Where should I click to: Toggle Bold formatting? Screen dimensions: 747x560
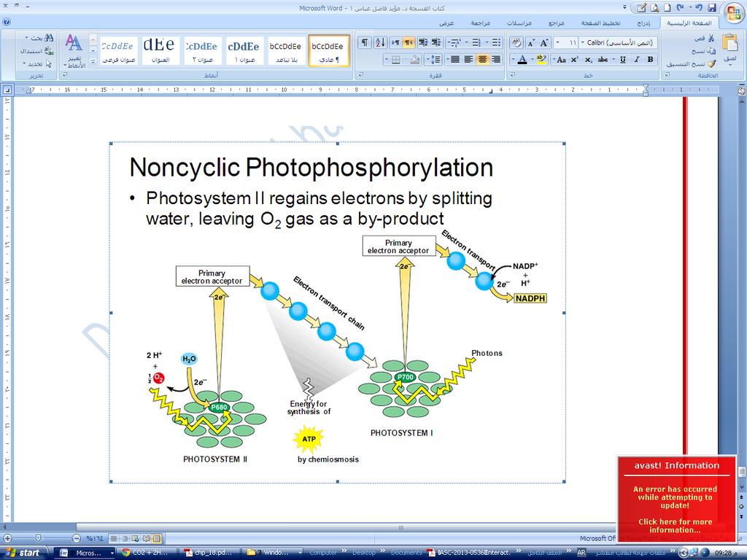pyautogui.click(x=650, y=60)
